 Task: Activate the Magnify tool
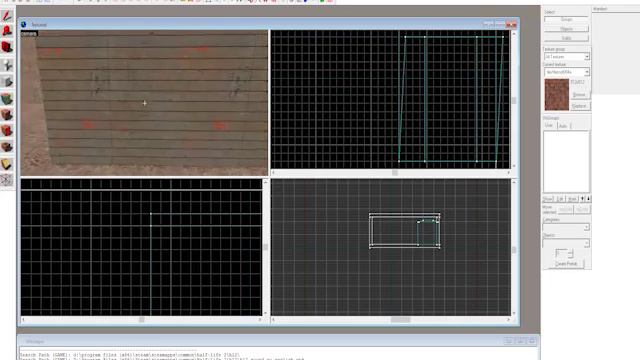[7, 31]
